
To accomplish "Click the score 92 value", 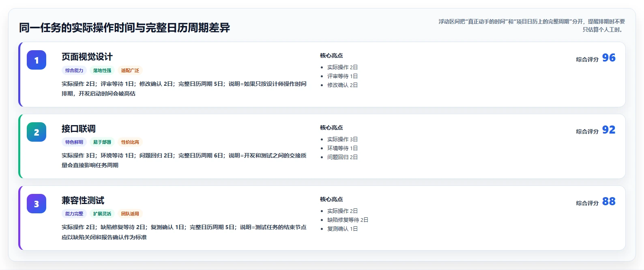I will [609, 130].
